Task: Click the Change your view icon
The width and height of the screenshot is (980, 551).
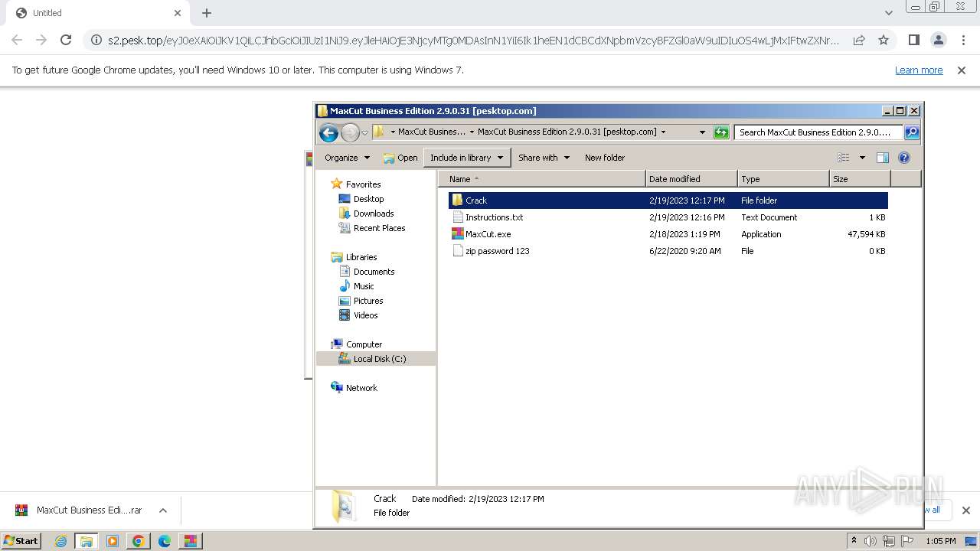Action: pyautogui.click(x=844, y=158)
